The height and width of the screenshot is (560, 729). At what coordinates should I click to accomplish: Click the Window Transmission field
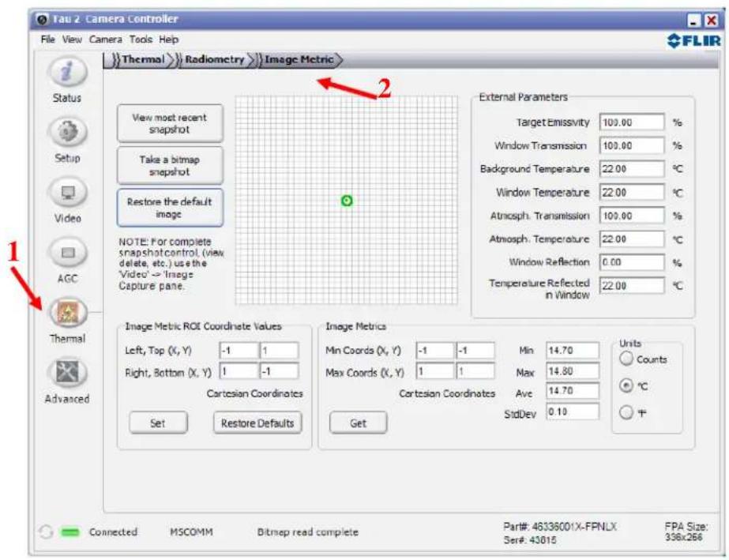(632, 145)
